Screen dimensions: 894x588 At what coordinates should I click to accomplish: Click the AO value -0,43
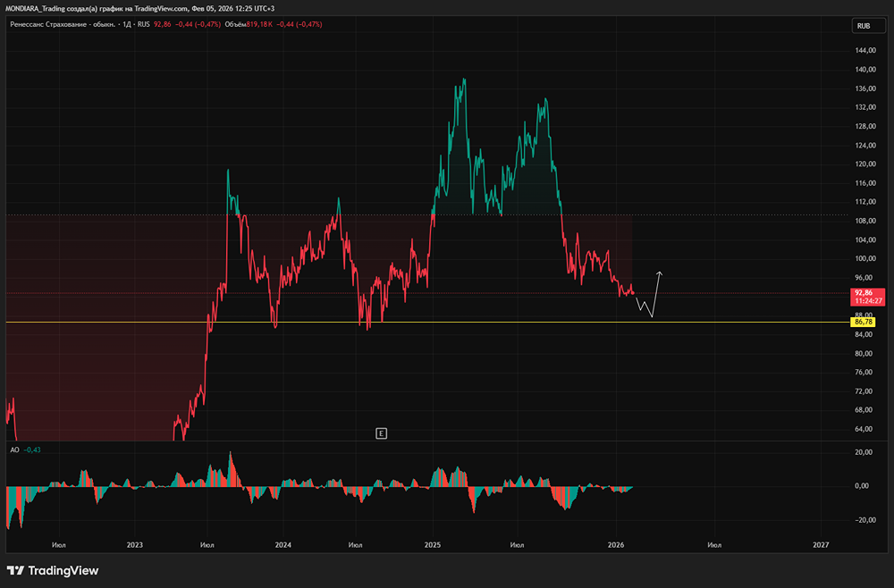32,450
